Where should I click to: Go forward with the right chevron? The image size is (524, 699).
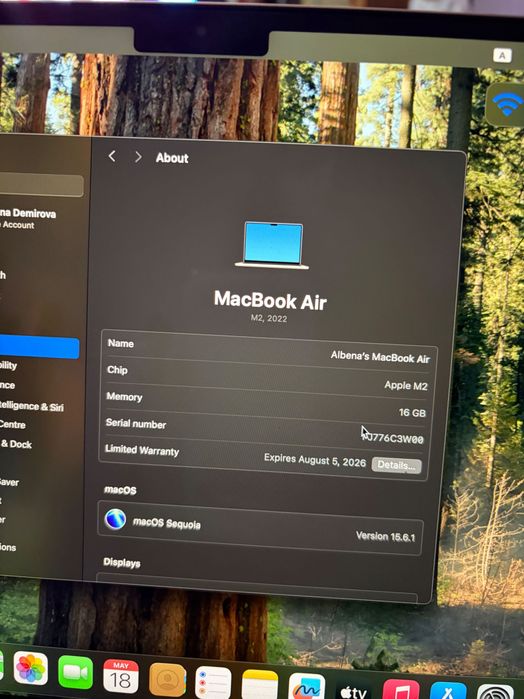[138, 157]
